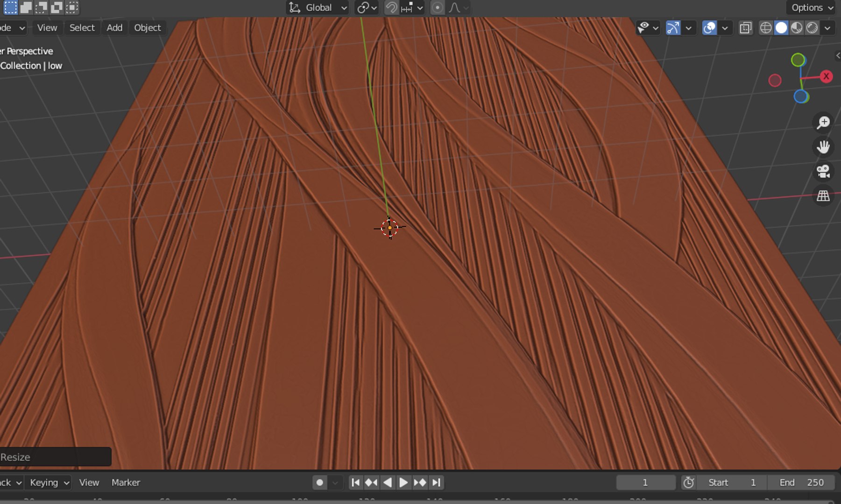Click the Pan view hand icon
This screenshot has height=504, width=841.
pyautogui.click(x=823, y=147)
